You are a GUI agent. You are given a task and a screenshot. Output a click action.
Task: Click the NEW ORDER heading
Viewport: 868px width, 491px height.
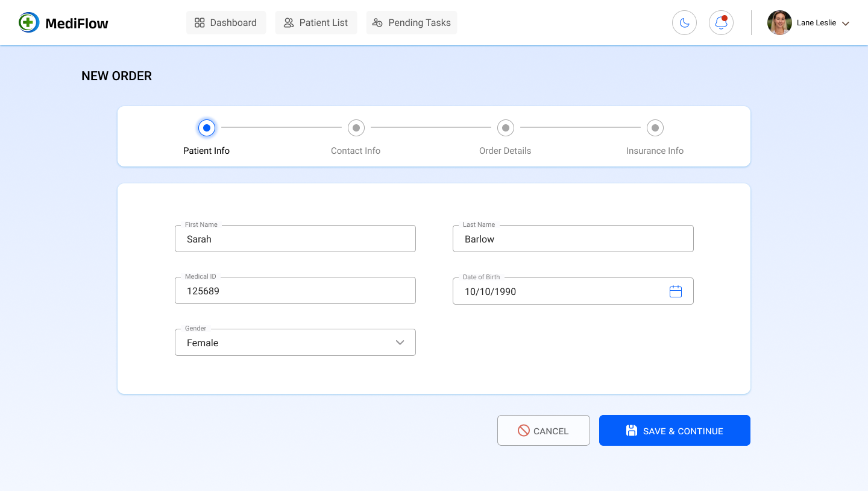click(x=117, y=76)
